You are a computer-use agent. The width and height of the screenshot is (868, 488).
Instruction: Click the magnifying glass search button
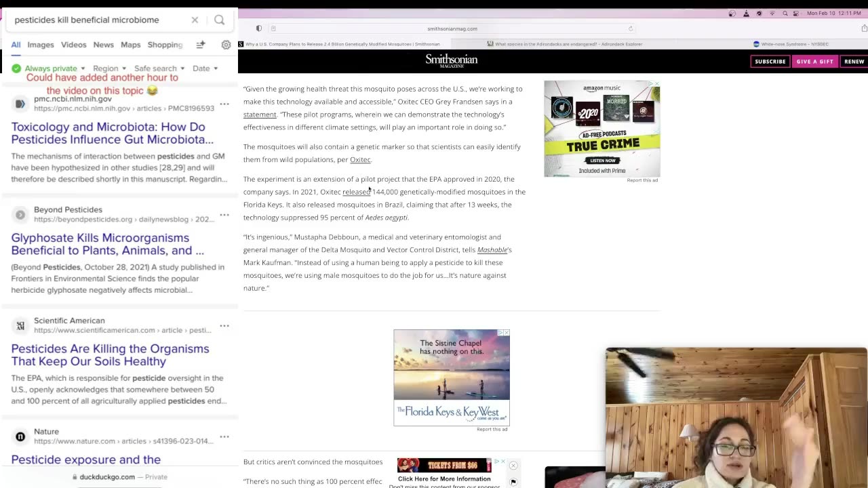point(219,20)
